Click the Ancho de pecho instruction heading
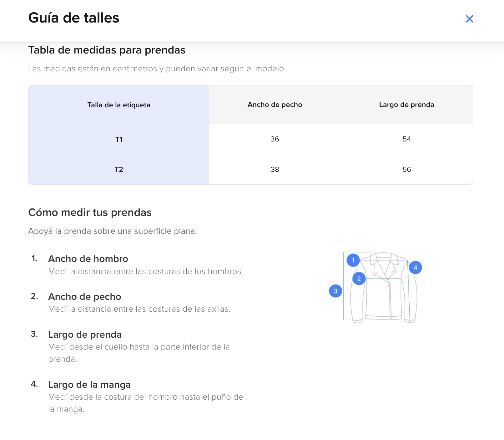The width and height of the screenshot is (504, 440). pos(85,297)
